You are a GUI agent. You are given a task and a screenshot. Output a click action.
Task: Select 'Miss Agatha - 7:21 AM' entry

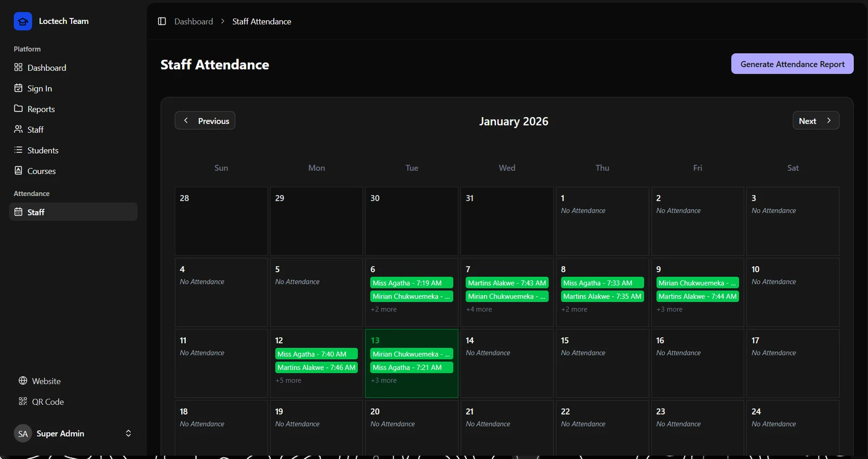(412, 367)
